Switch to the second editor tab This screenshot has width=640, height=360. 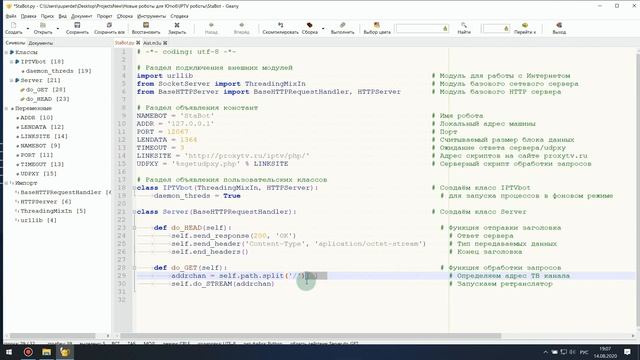(x=152, y=43)
